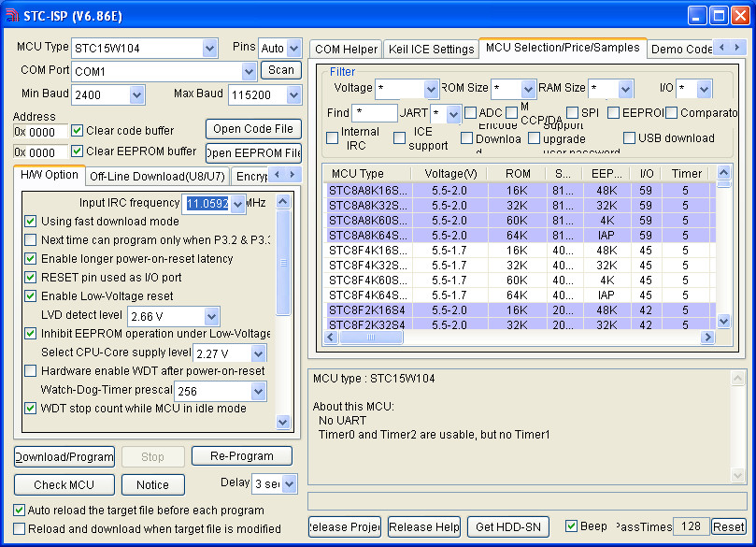Open RAM Size filter dropdown
756x547 pixels.
click(x=625, y=89)
